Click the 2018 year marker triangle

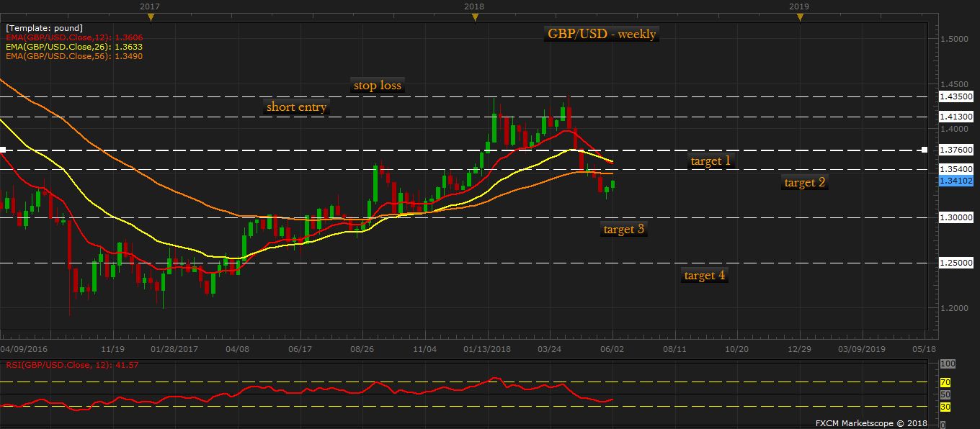pos(475,17)
